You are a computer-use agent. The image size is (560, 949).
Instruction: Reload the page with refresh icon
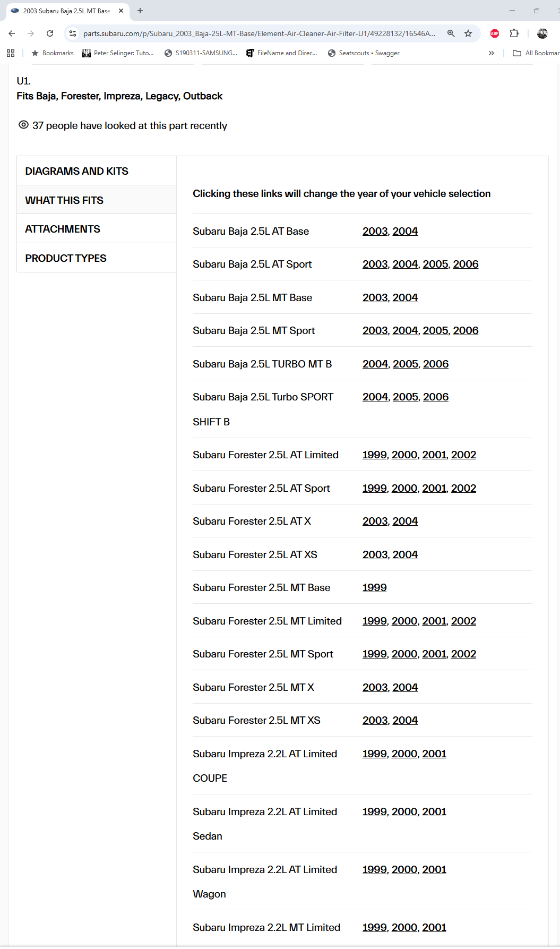(50, 33)
